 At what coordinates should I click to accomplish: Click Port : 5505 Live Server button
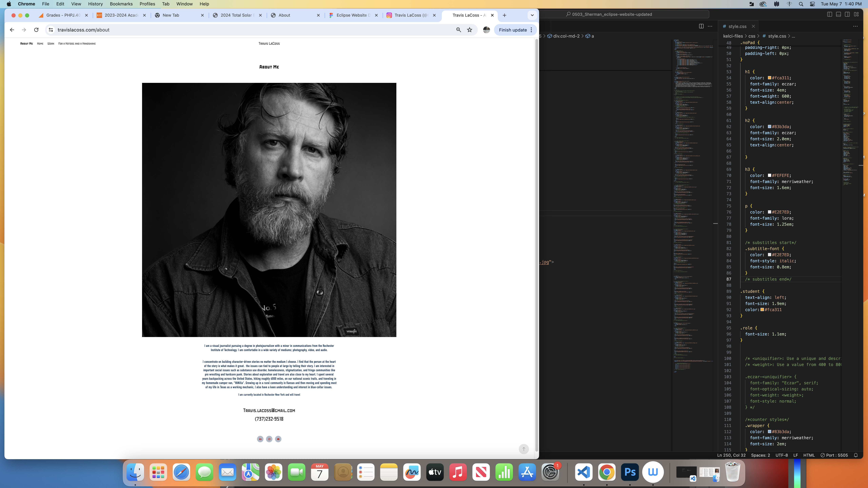click(x=834, y=455)
